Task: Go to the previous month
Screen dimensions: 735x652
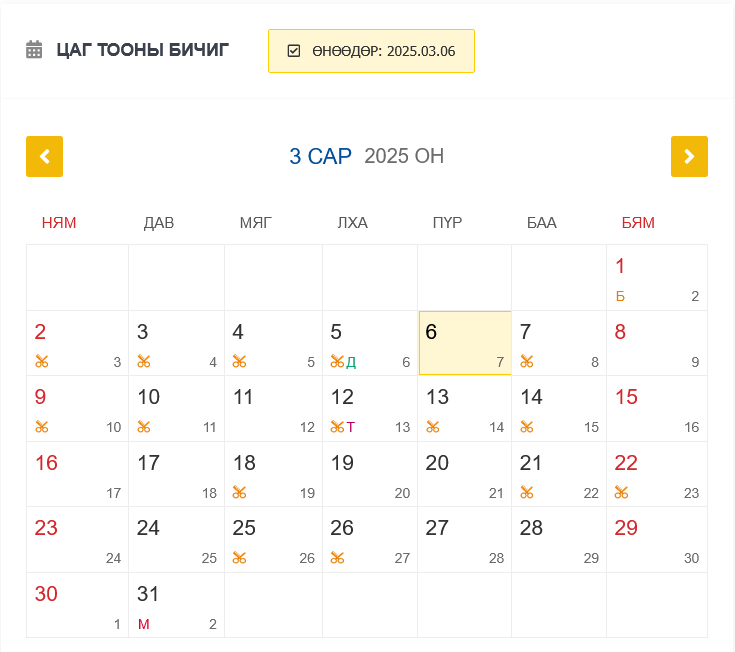Action: pos(44,156)
